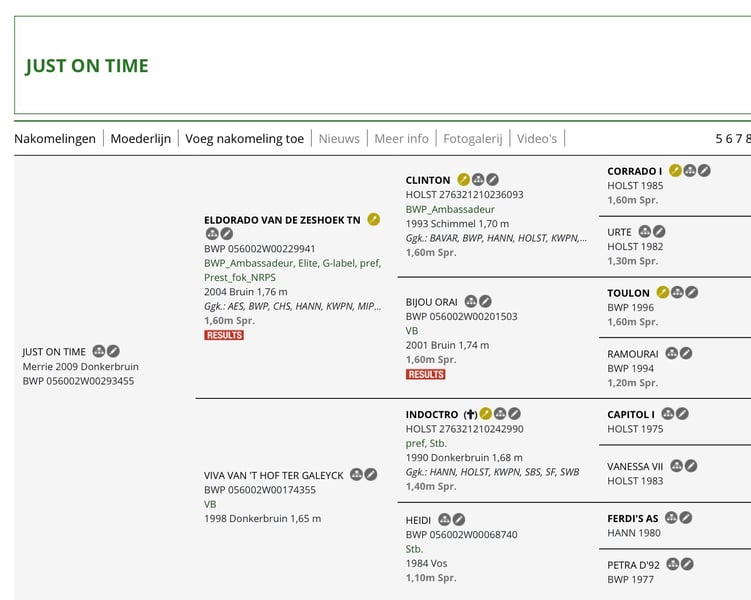The height and width of the screenshot is (600, 751).
Task: Click the gold badge icon beside Toulon
Action: click(x=663, y=293)
